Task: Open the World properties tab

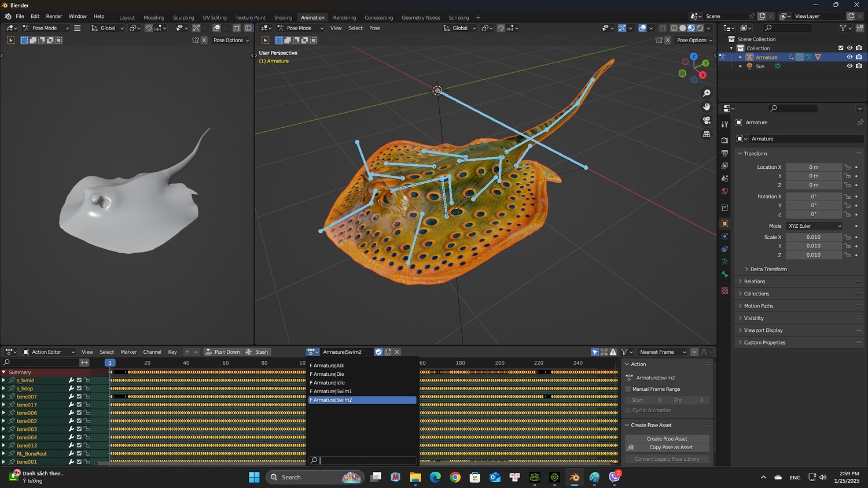Action: click(x=724, y=191)
